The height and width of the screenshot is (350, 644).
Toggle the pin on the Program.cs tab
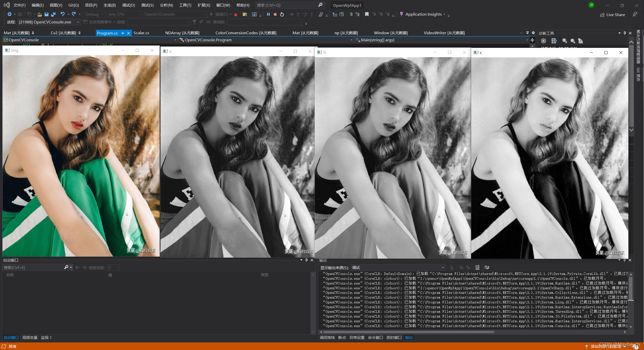[x=123, y=33]
